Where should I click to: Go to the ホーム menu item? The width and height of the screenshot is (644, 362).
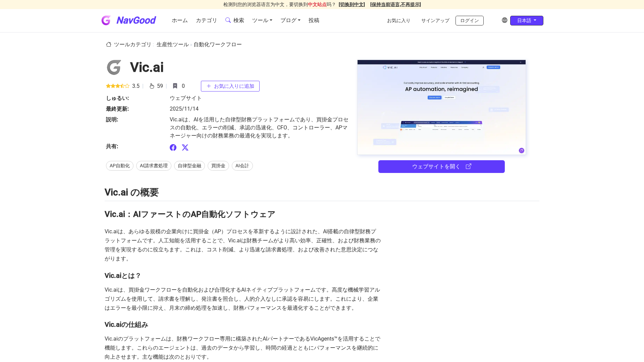180,20
